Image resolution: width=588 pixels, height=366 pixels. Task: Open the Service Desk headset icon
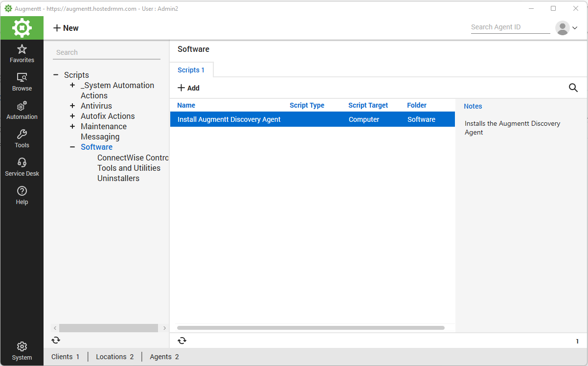(22, 163)
